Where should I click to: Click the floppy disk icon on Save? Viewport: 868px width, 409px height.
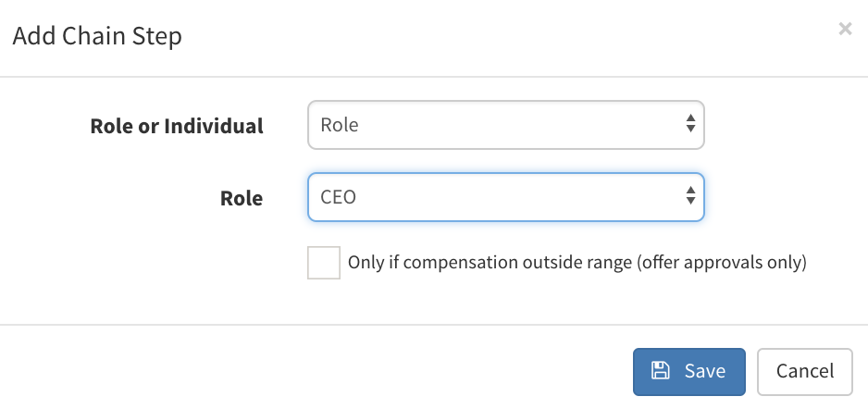click(x=661, y=371)
